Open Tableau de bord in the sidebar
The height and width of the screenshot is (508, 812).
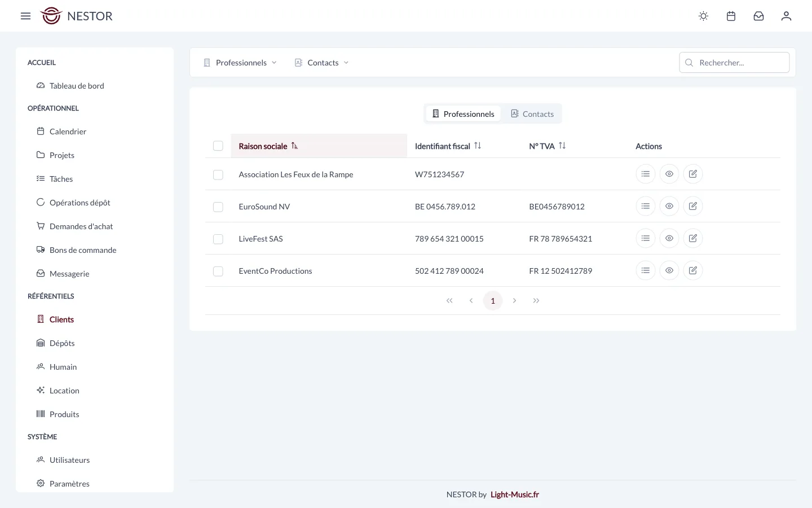click(95, 86)
